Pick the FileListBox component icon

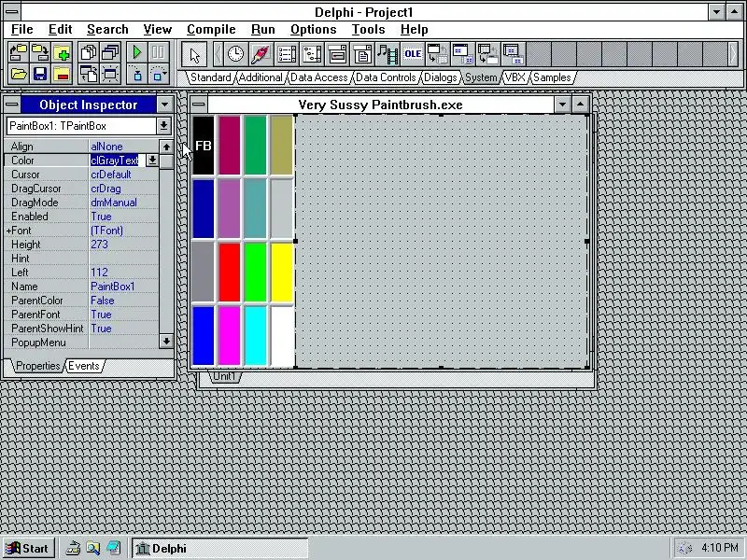point(287,54)
